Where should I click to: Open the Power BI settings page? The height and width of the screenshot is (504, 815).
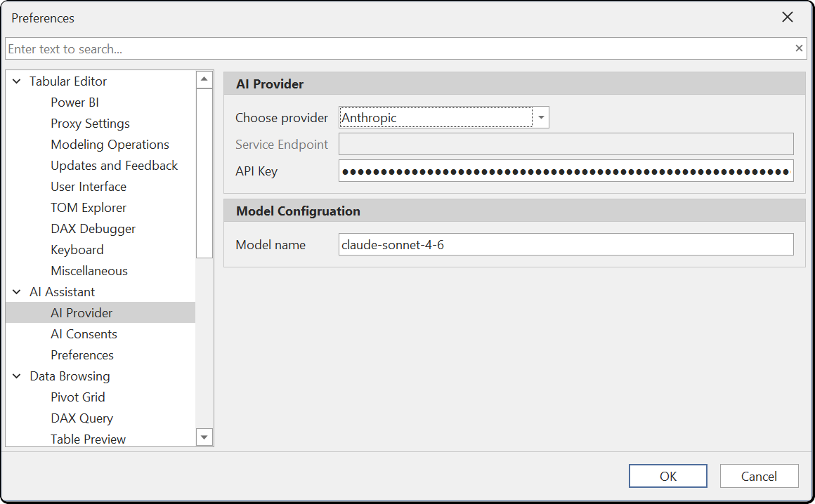pos(73,102)
